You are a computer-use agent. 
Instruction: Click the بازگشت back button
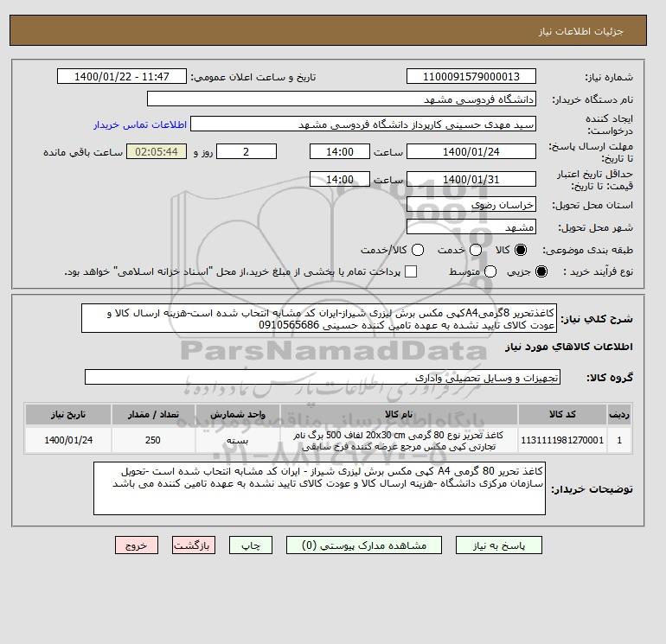click(194, 545)
